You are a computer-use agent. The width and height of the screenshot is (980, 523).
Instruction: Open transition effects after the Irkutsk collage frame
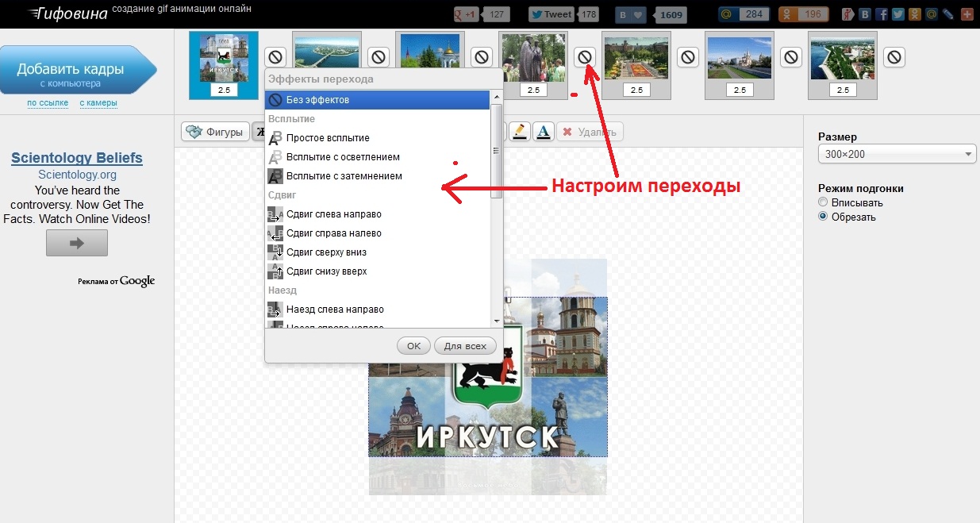coord(275,57)
